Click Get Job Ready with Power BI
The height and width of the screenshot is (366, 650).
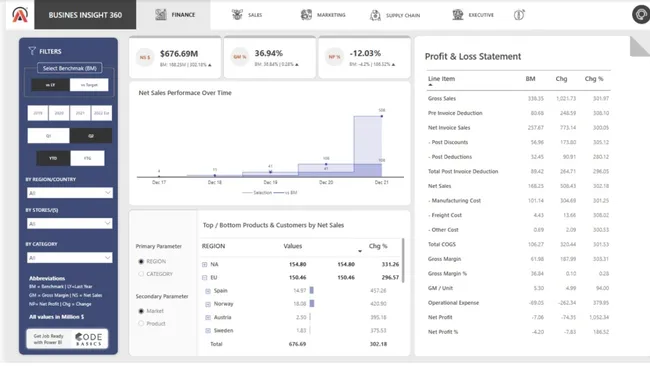[49, 339]
